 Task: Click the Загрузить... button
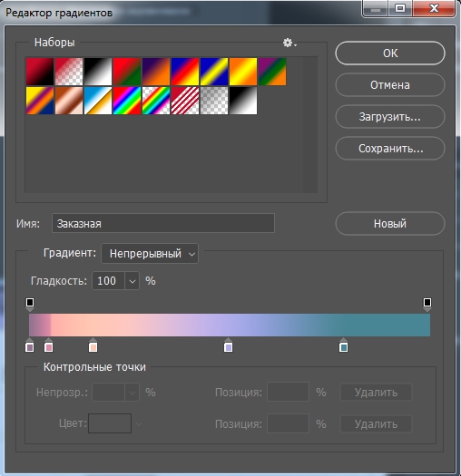(x=390, y=117)
